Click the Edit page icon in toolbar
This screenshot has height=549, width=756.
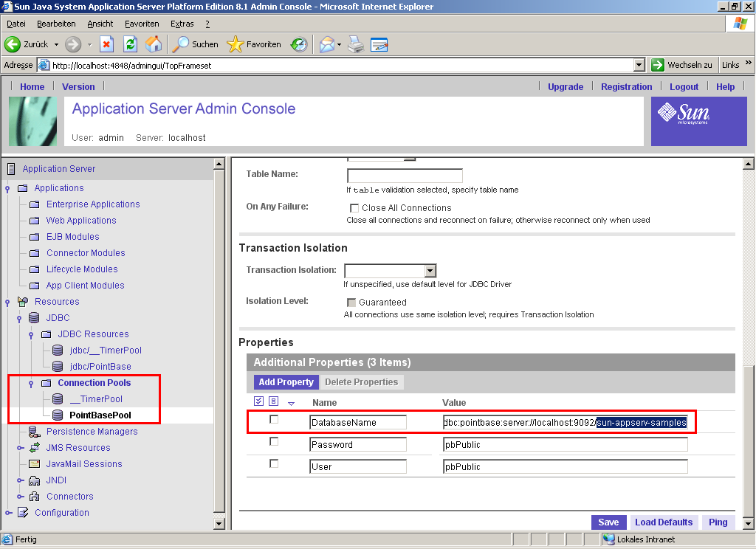click(x=379, y=44)
